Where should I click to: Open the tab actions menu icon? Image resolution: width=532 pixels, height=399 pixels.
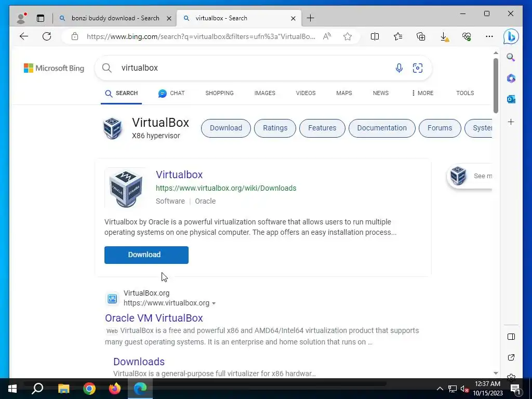point(41,18)
